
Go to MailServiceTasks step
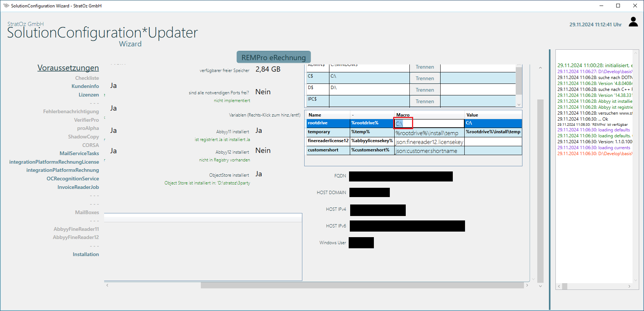pos(79,153)
